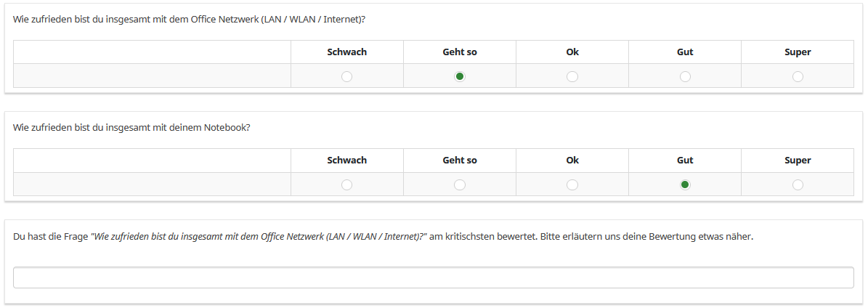Click 'Super' column header in Notebook table
Viewport: 868px width, 308px height.
[x=798, y=161]
